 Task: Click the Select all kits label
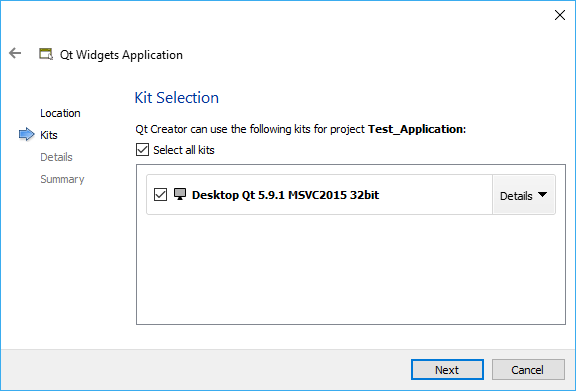tap(184, 150)
